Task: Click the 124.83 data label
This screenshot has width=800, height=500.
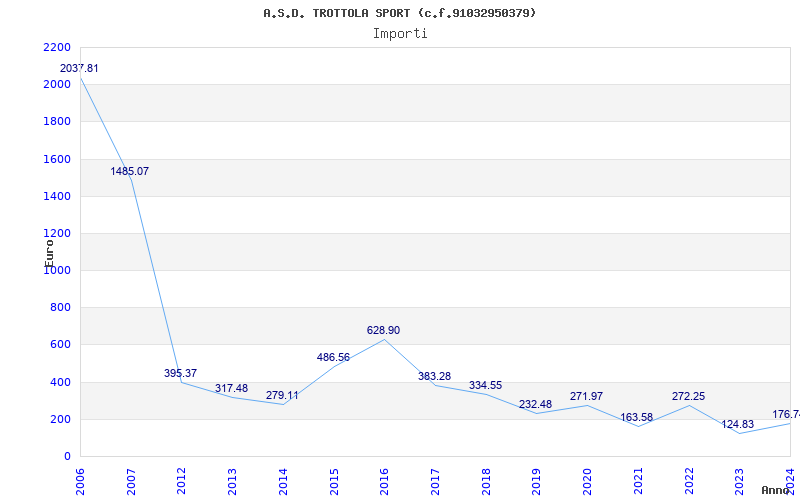Action: [737, 424]
